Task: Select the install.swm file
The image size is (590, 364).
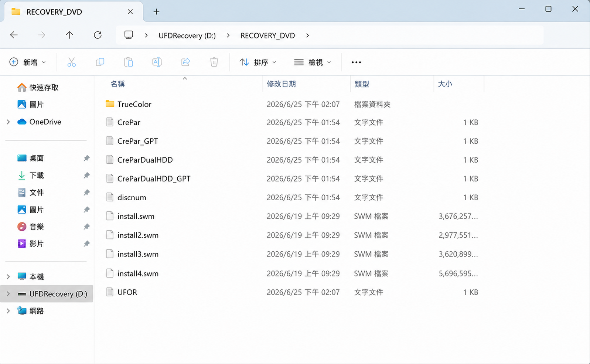Action: coord(136,216)
